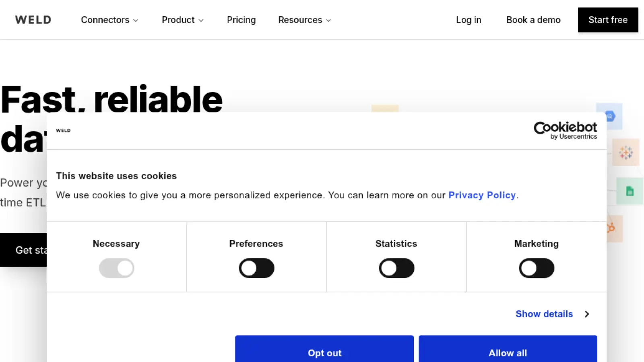This screenshot has height=362, width=644.
Task: Open the Connectors dropdown menu
Action: 109,20
